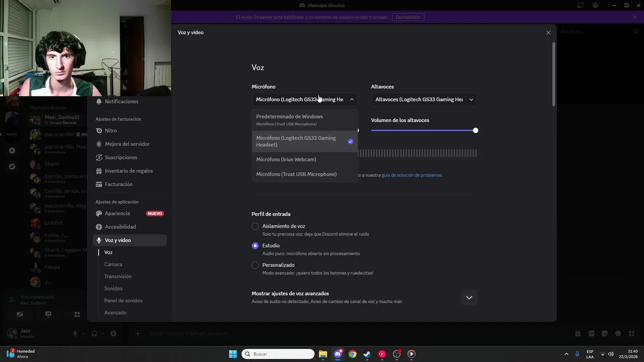Viewport: 644px width, 362px height.
Task: Click the Windows taskbar Buscar search box
Action: pos(278,354)
